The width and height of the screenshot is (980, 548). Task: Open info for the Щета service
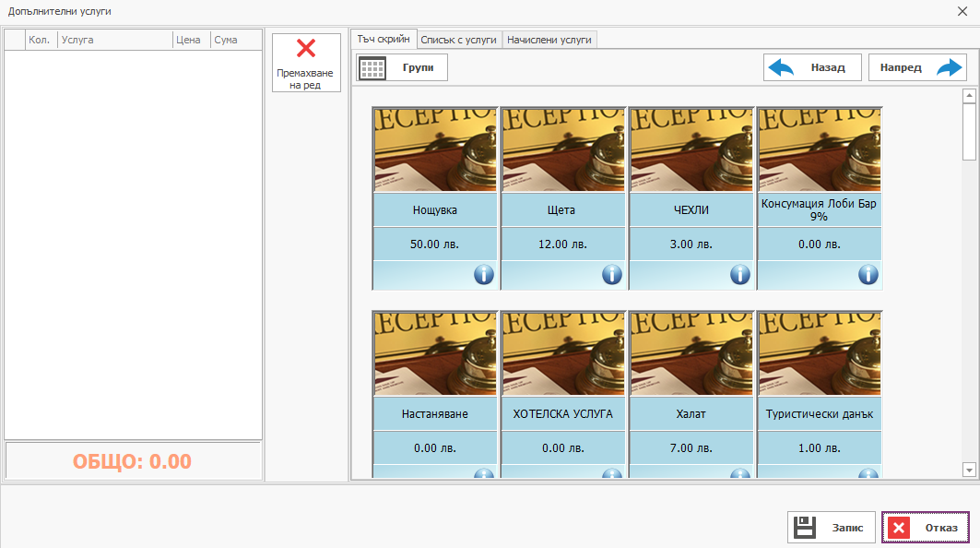[610, 275]
